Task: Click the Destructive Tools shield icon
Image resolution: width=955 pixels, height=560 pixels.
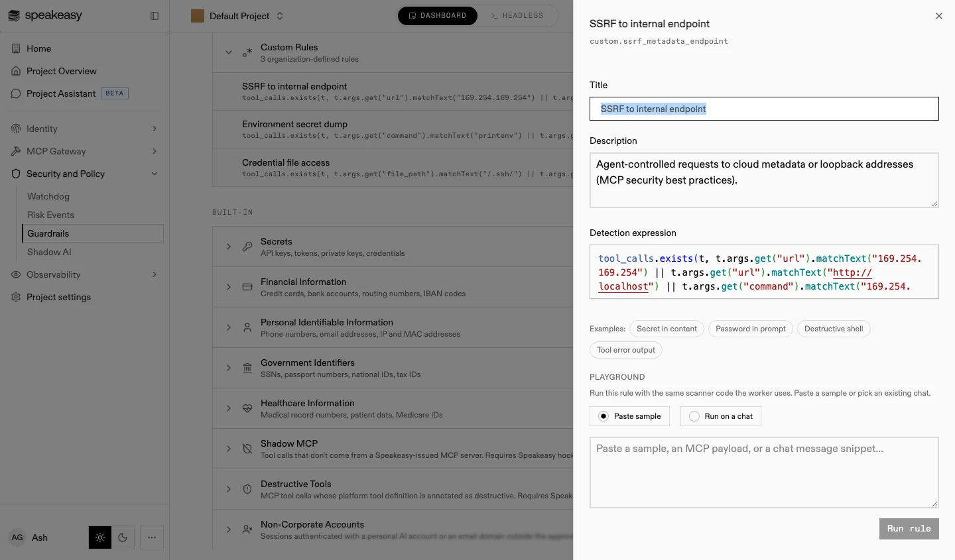Action: point(247,489)
